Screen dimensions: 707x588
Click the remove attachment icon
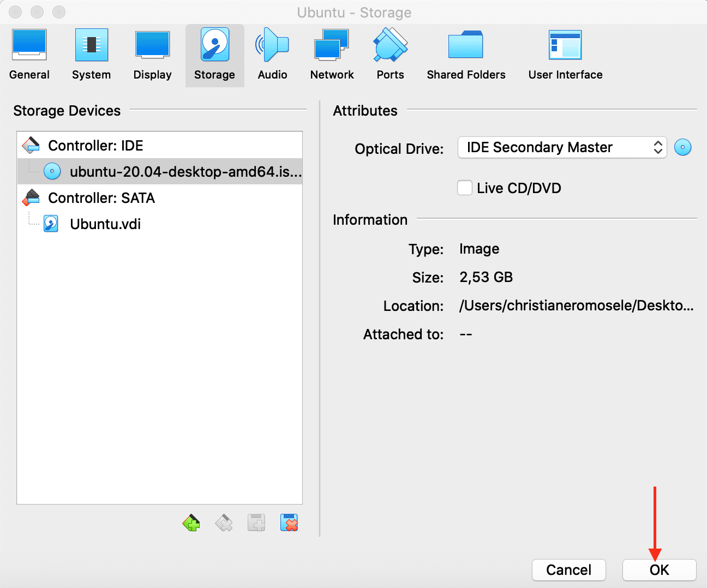289,523
